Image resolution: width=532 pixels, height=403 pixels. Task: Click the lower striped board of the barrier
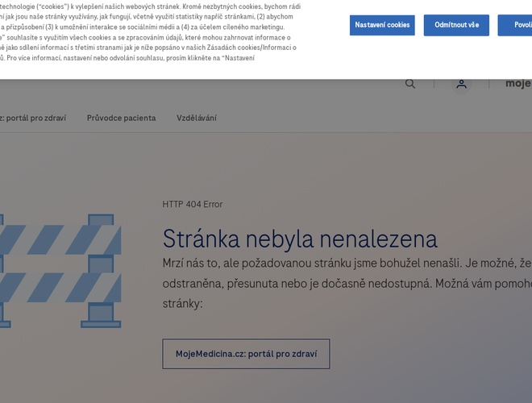coord(60,288)
